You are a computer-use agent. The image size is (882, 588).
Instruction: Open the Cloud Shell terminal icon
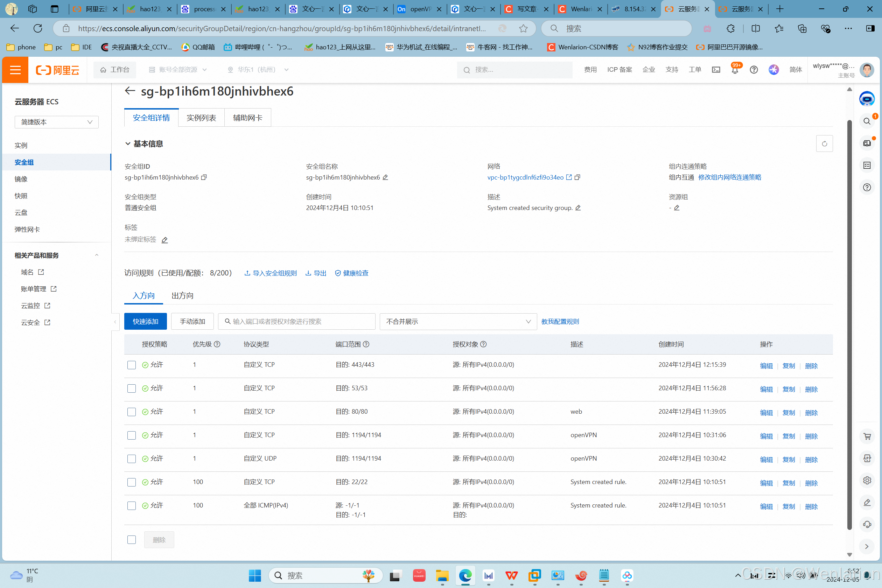pyautogui.click(x=716, y=70)
